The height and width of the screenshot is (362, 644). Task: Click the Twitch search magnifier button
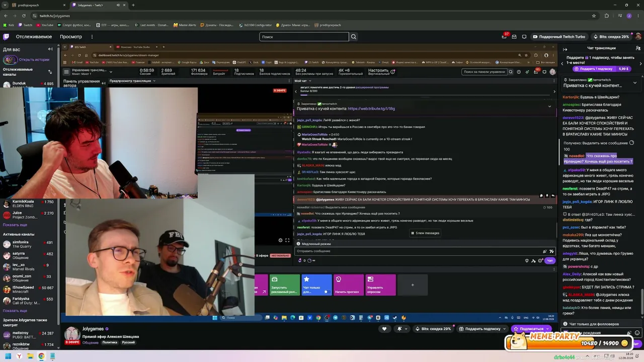(x=354, y=37)
